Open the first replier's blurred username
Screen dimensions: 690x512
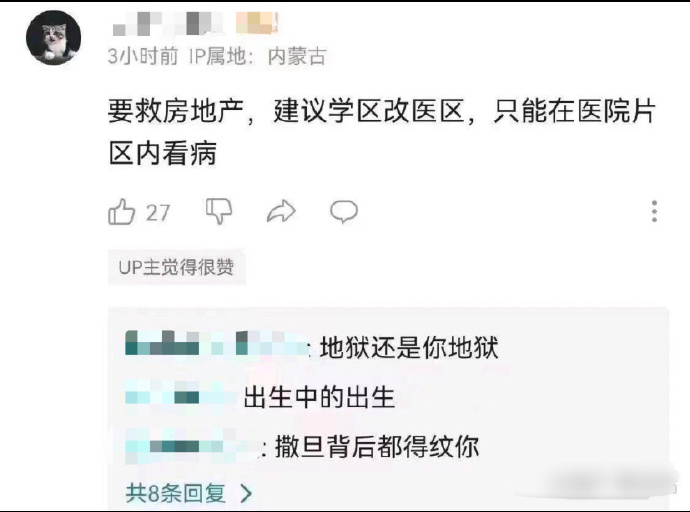[216, 344]
